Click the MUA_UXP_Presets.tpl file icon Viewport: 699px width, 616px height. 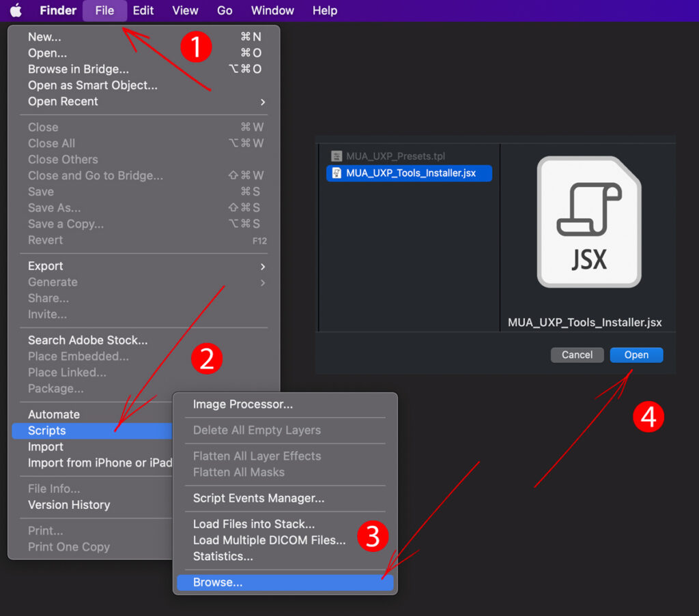click(337, 156)
